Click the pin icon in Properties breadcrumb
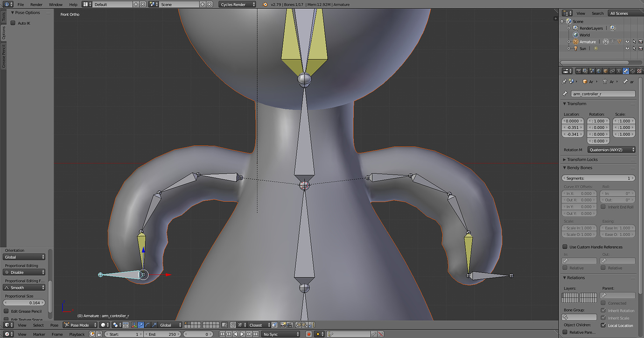Image resolution: width=644 pixels, height=338 pixels. click(x=564, y=81)
